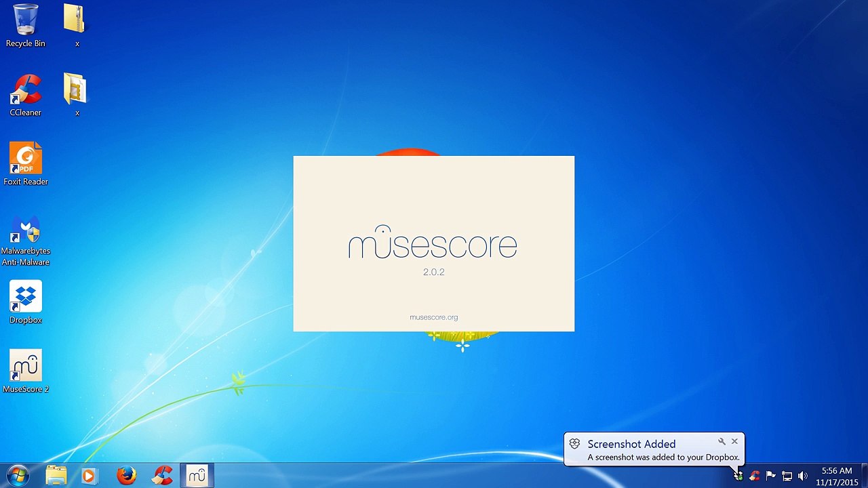The image size is (868, 488).
Task: Launch Windows Media Player from the taskbar
Action: pos(88,476)
